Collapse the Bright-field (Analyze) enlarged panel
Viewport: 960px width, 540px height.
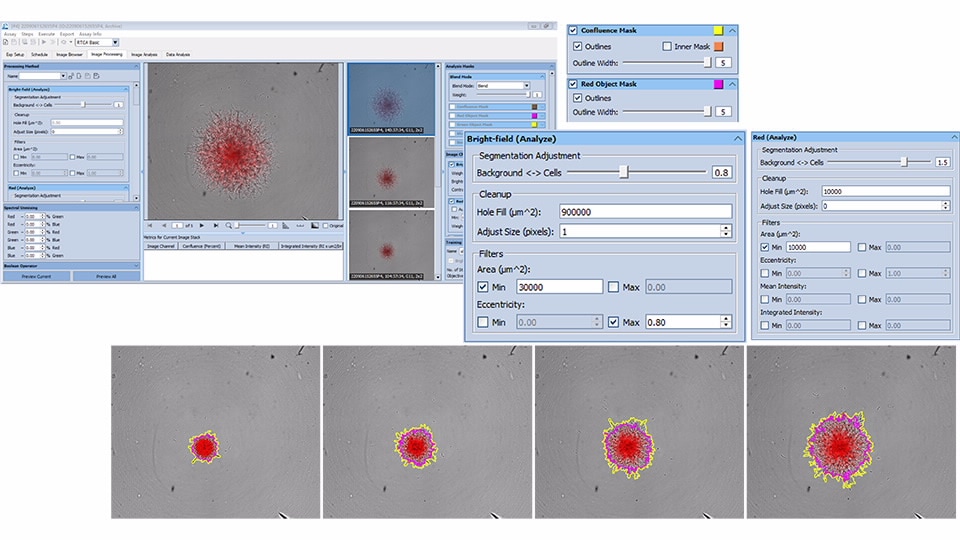click(x=737, y=140)
